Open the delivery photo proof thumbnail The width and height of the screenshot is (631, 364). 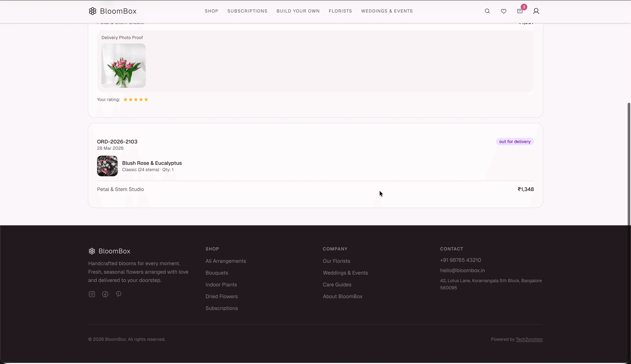[x=124, y=66]
